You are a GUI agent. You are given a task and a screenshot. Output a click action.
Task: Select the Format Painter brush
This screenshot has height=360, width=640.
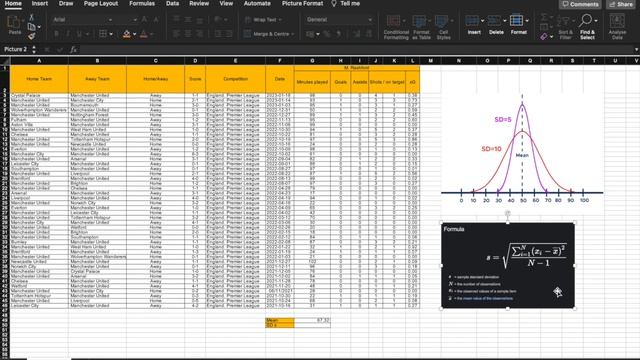pos(31,36)
